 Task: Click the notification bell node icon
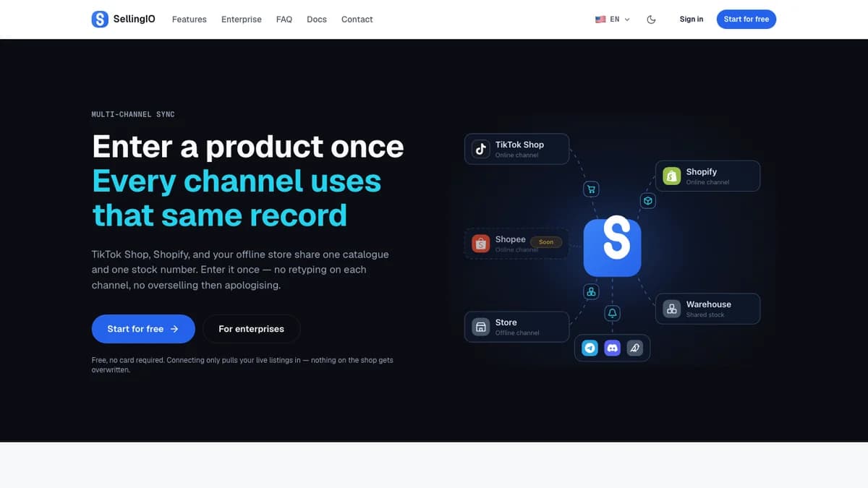613,313
